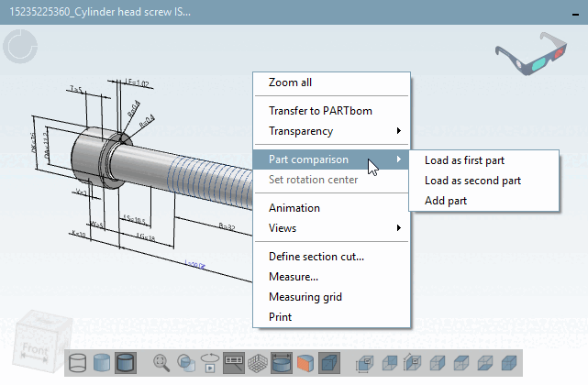Click the dark isometric cube view icon
The width and height of the screenshot is (588, 385).
pos(329,363)
